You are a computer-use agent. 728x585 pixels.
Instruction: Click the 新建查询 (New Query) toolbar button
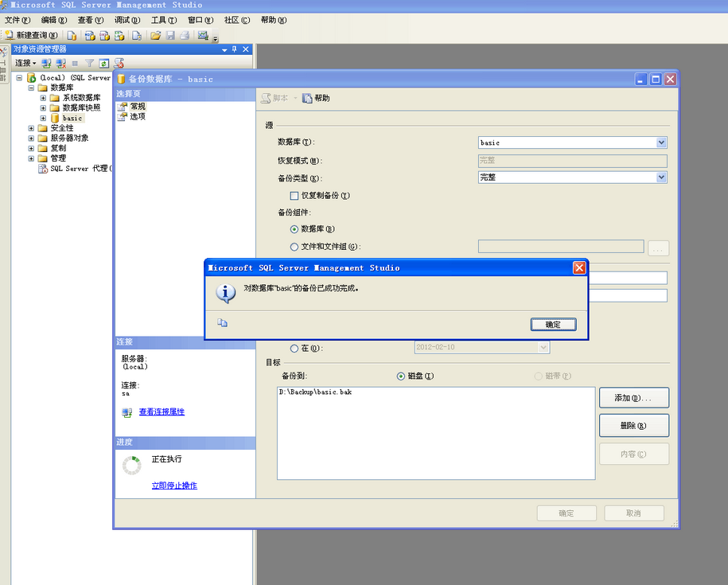(32, 35)
